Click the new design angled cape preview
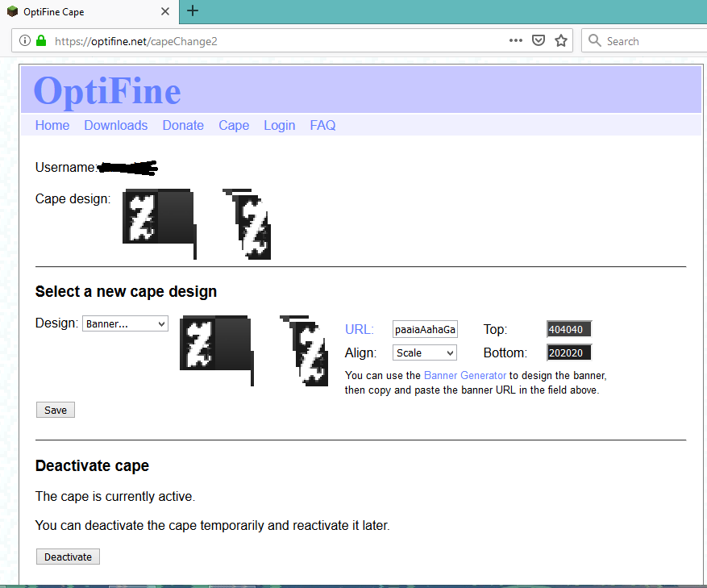This screenshot has width=707, height=588. click(305, 351)
